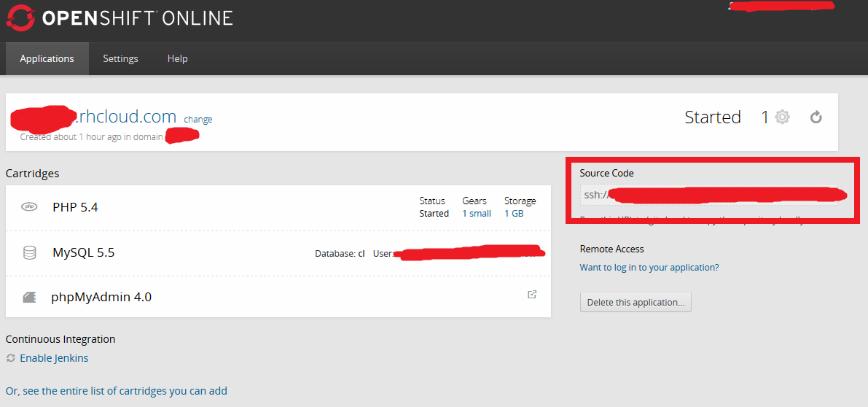Click the Started status text
868x407 pixels.
(x=713, y=117)
